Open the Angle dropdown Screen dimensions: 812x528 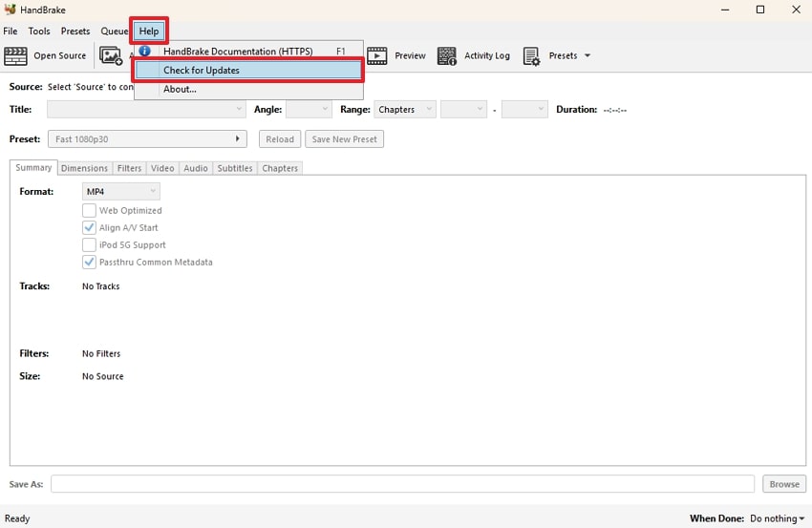pyautogui.click(x=309, y=109)
